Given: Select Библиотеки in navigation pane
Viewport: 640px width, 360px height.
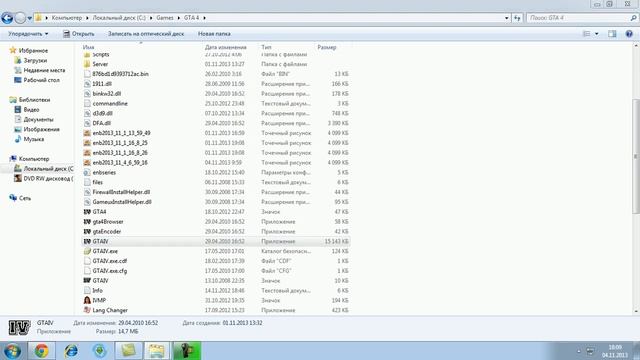Looking at the screenshot, I should (x=34, y=100).
